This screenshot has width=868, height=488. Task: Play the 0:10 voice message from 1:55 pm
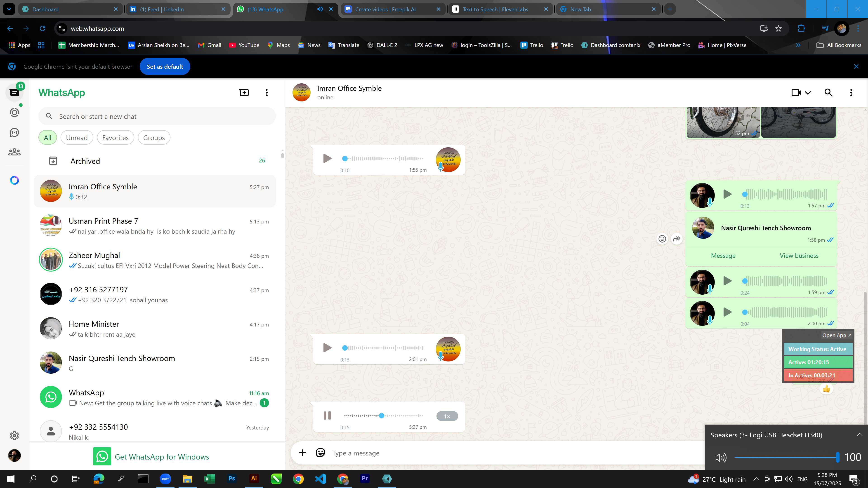coord(327,158)
